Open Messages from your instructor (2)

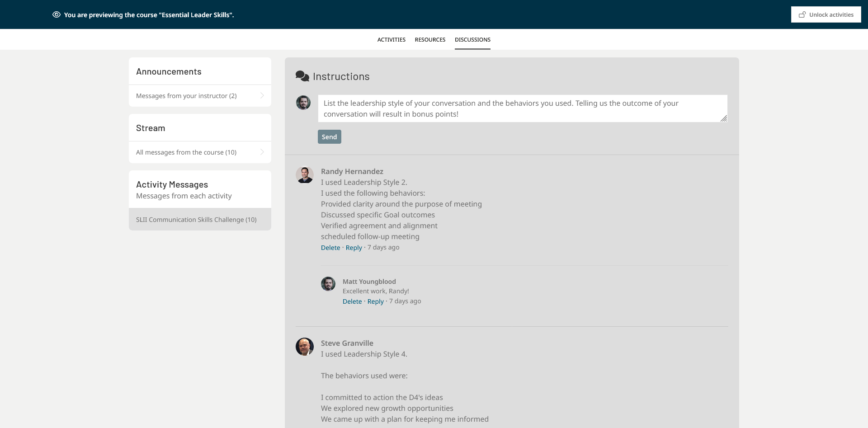[x=200, y=96]
